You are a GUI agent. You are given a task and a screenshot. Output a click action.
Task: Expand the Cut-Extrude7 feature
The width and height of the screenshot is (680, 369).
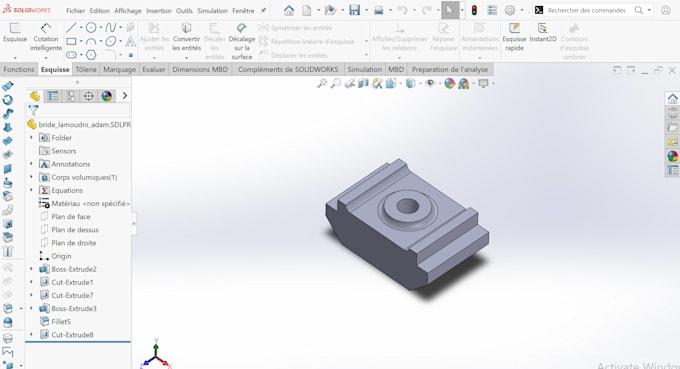click(x=31, y=295)
